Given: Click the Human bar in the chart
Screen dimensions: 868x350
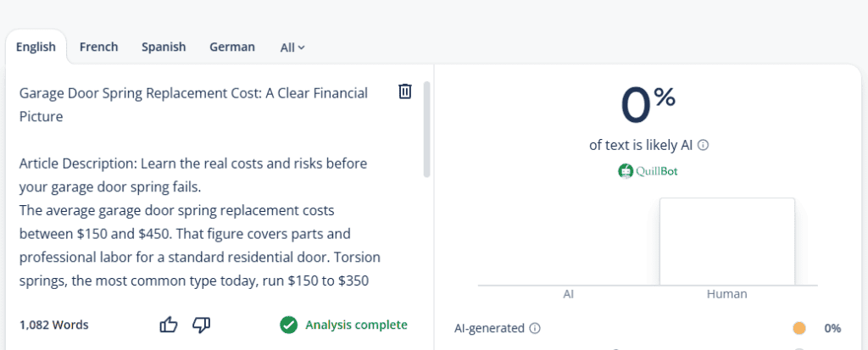Looking at the screenshot, I should tap(726, 242).
